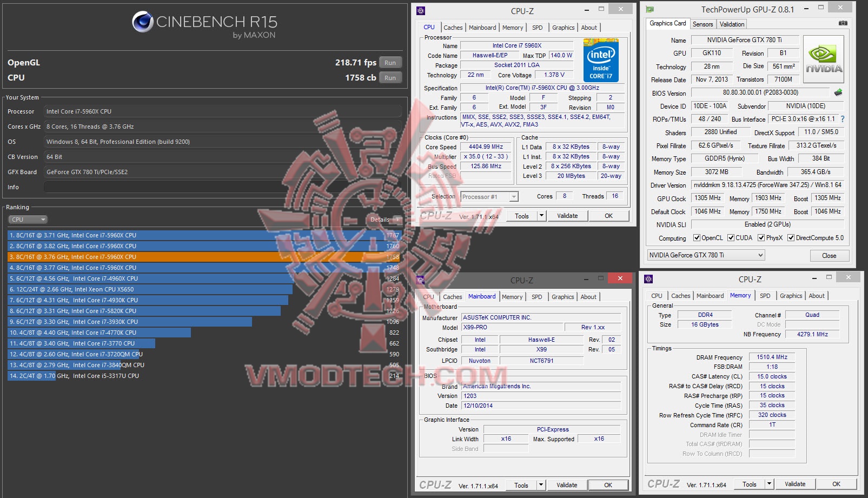The image size is (868, 498).
Task: Click the Intel Inside Core i7 badge
Action: (600, 61)
